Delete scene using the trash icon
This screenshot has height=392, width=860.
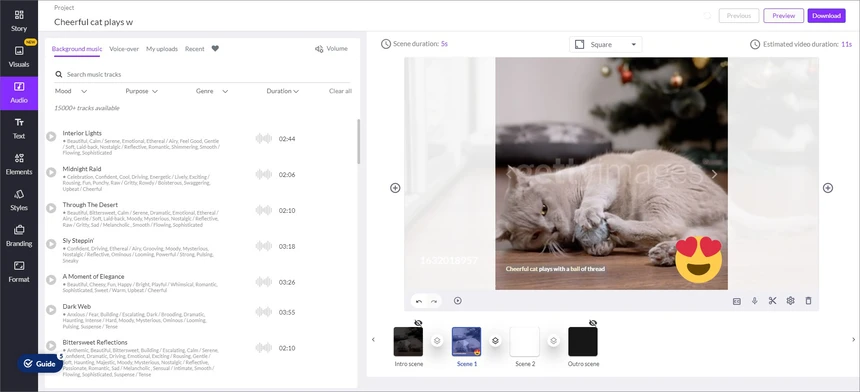pyautogui.click(x=808, y=300)
